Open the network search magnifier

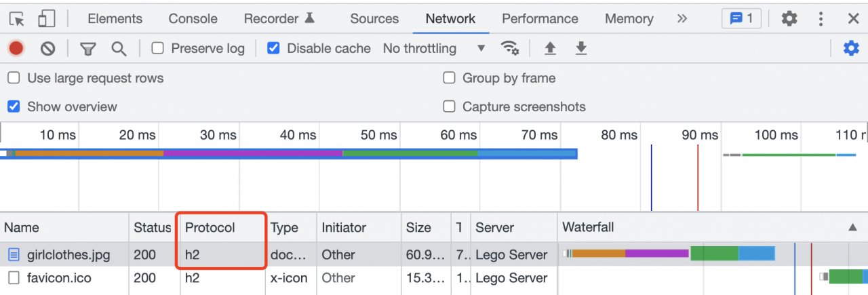tap(119, 49)
